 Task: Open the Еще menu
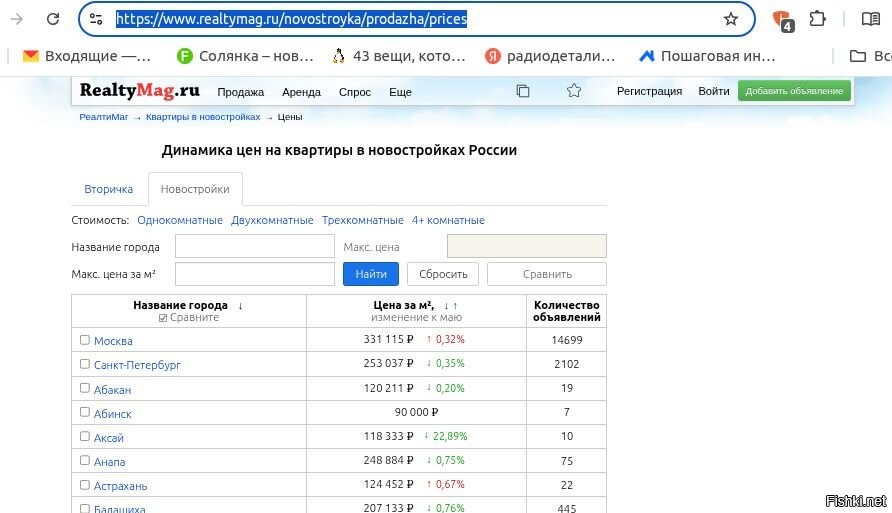pyautogui.click(x=400, y=92)
